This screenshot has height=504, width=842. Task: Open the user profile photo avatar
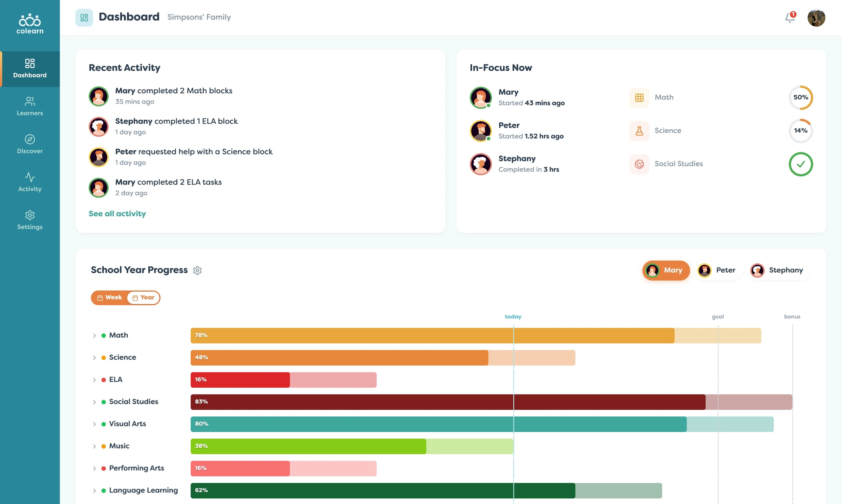816,18
